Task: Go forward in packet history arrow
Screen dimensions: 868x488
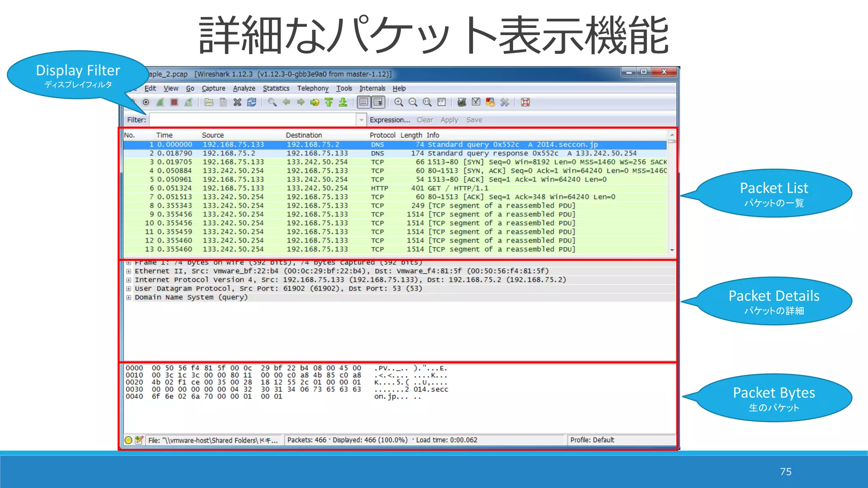Action: click(x=300, y=102)
